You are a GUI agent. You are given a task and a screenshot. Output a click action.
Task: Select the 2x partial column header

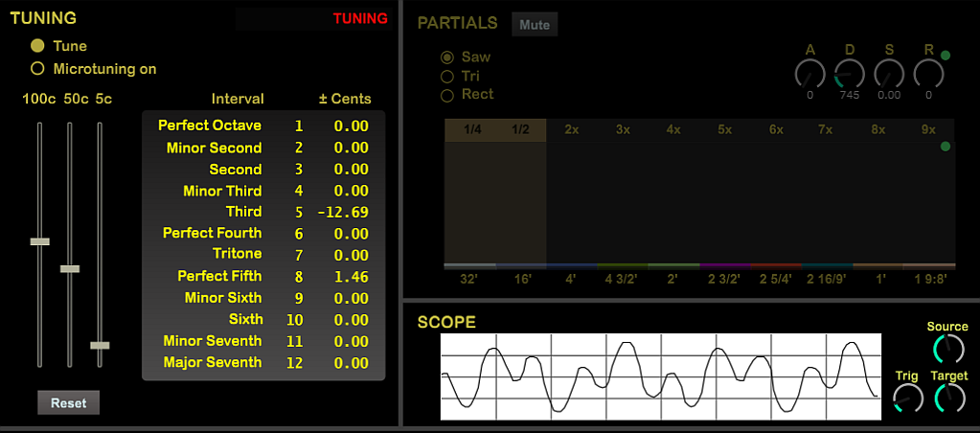coord(572,130)
